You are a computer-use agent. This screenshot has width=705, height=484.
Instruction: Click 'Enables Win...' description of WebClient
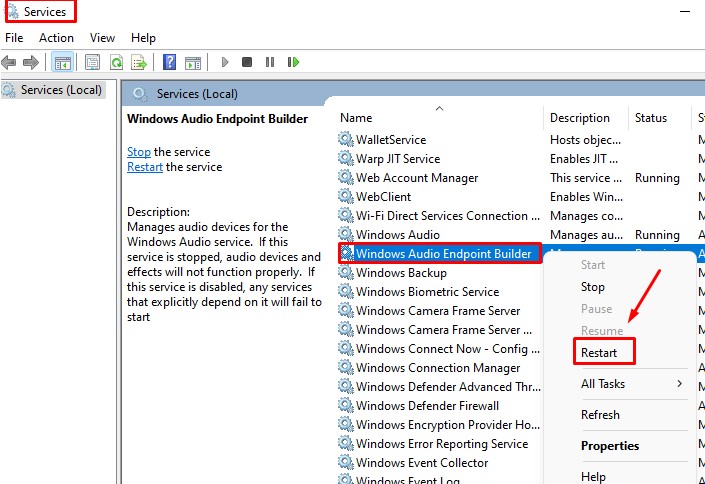pos(586,197)
